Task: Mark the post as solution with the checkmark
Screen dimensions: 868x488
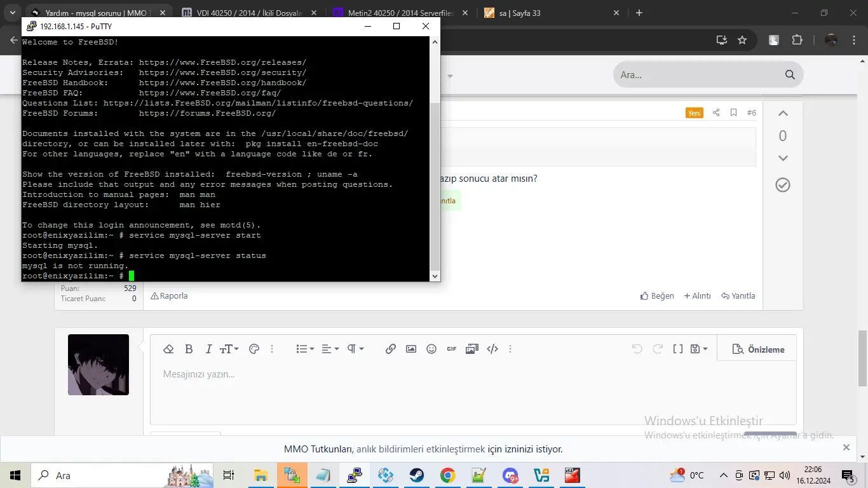Action: [x=782, y=184]
